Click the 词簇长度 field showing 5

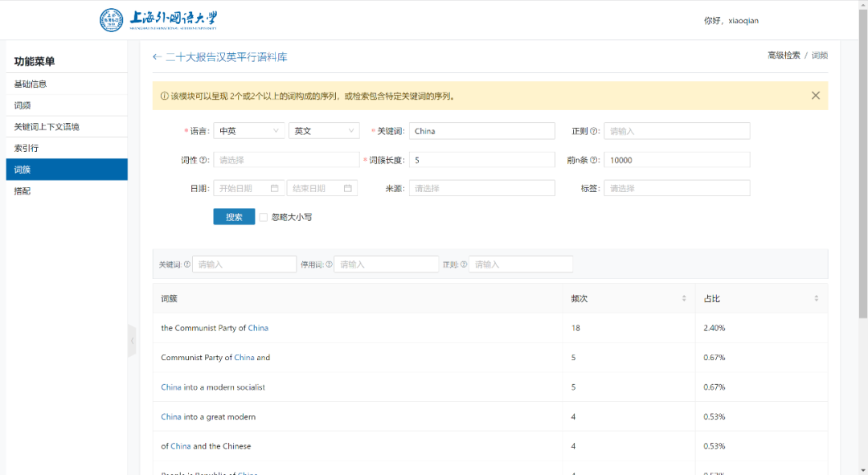(481, 160)
